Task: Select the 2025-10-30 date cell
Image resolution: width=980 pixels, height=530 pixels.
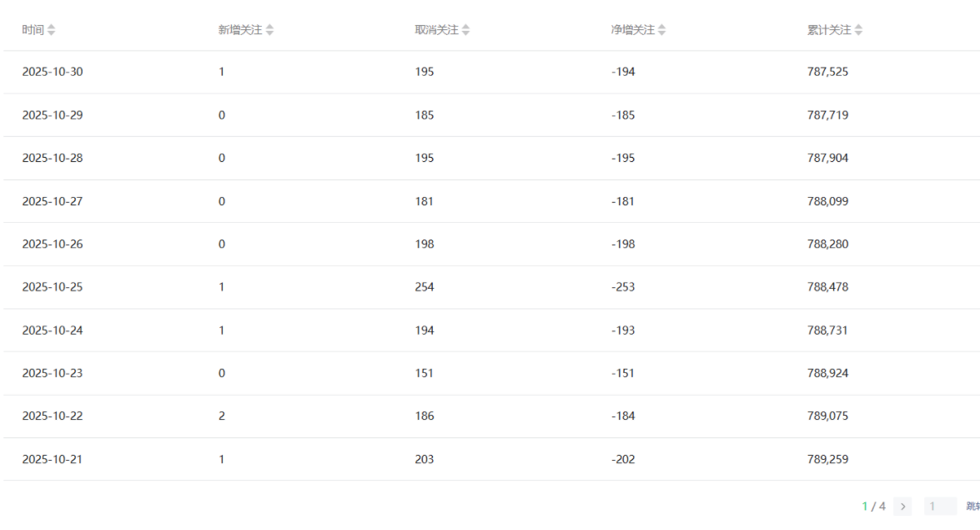Action: click(53, 72)
